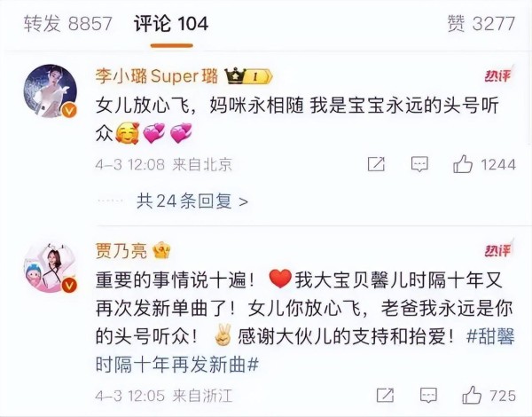Screen dimensions: 532x417
Task: Click the 热评 tag on 贾乃亮's comment
Action: [498, 250]
